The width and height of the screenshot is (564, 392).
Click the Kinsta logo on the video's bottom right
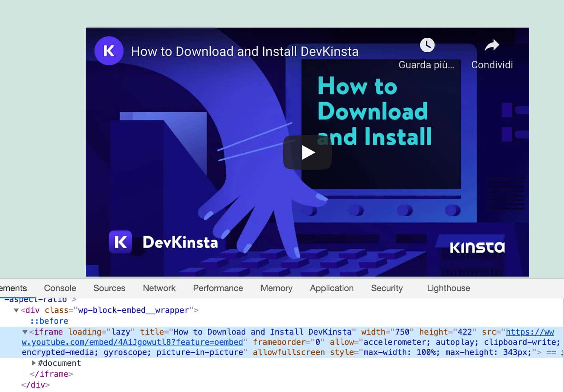[x=477, y=248]
